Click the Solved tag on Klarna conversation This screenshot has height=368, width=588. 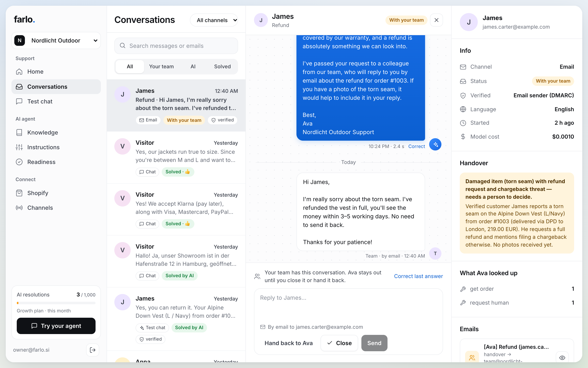178,224
